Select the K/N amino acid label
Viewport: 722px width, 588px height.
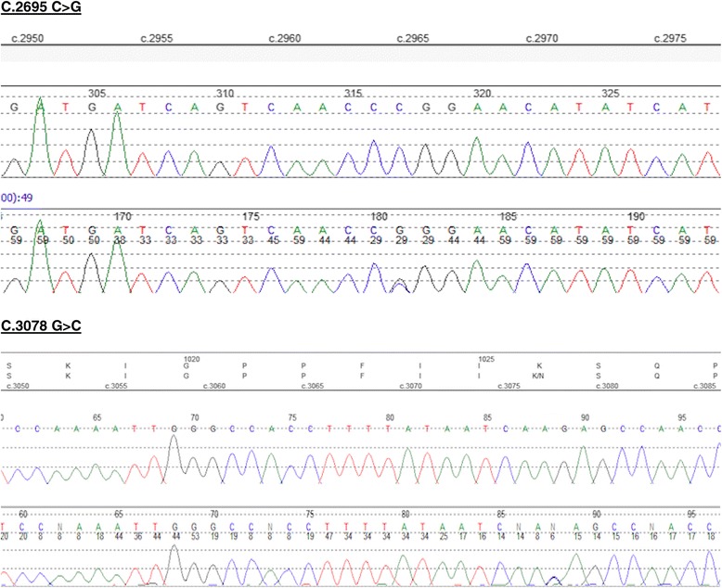point(537,377)
